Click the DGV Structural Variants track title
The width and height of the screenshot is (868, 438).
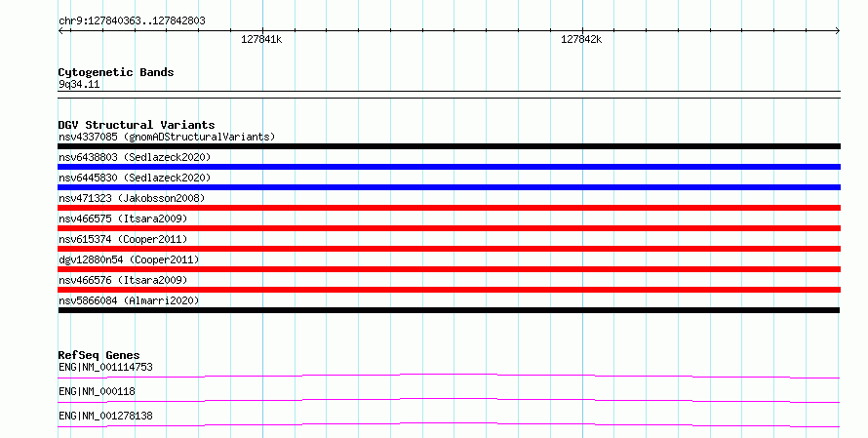click(137, 125)
